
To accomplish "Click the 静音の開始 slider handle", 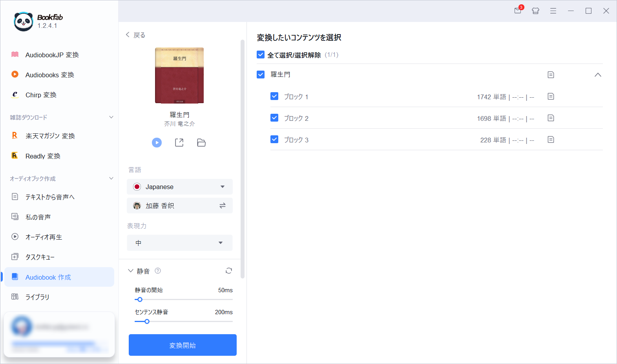I will tap(140, 299).
